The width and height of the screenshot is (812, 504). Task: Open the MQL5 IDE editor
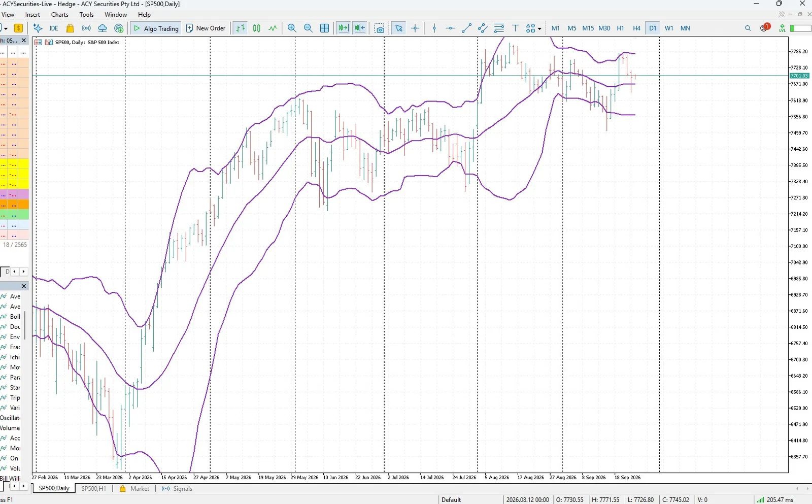click(54, 28)
